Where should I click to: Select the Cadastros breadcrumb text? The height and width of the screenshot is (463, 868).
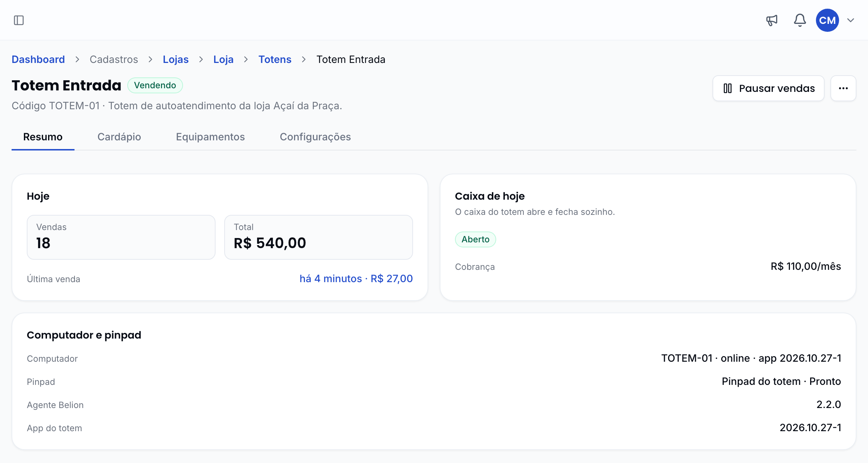point(114,59)
